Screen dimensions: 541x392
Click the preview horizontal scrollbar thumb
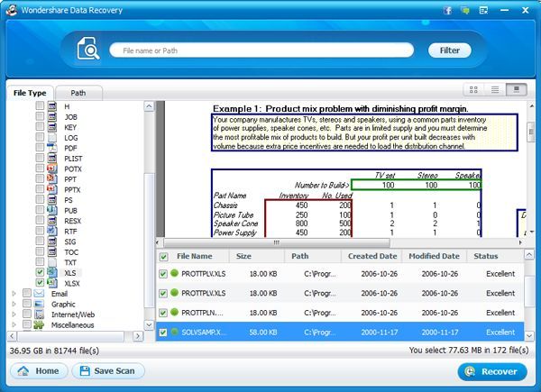(277, 242)
